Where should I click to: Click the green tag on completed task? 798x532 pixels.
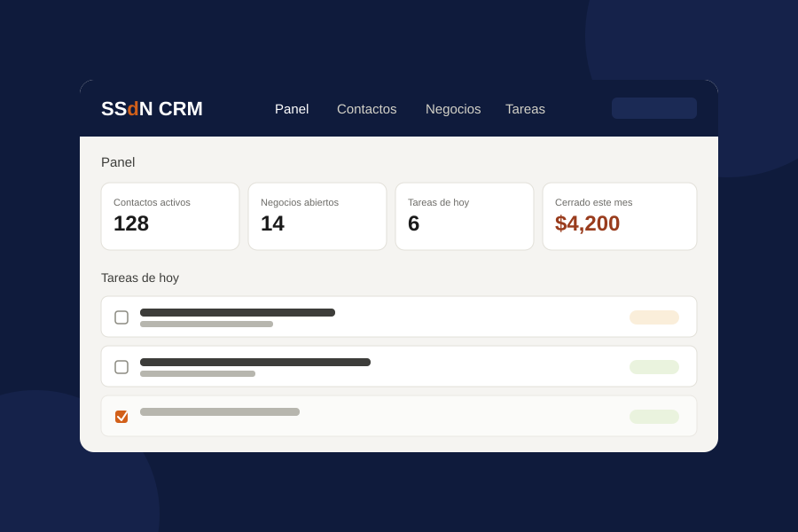(654, 417)
